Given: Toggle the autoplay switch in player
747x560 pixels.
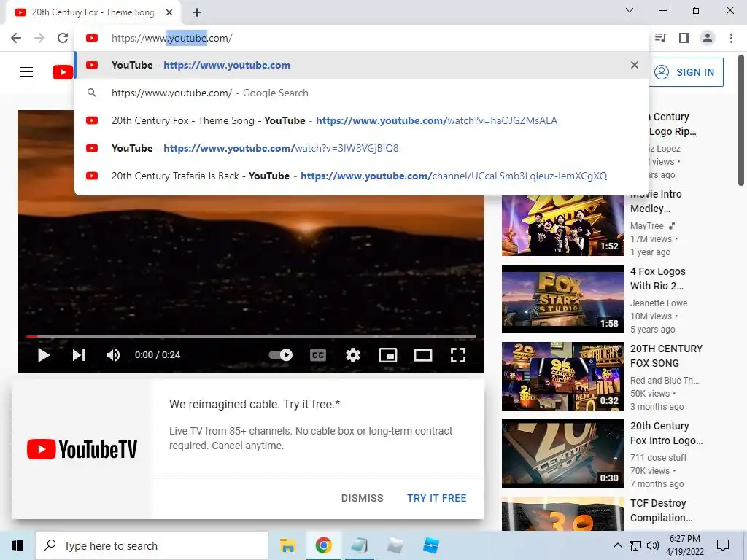Looking at the screenshot, I should coord(281,355).
